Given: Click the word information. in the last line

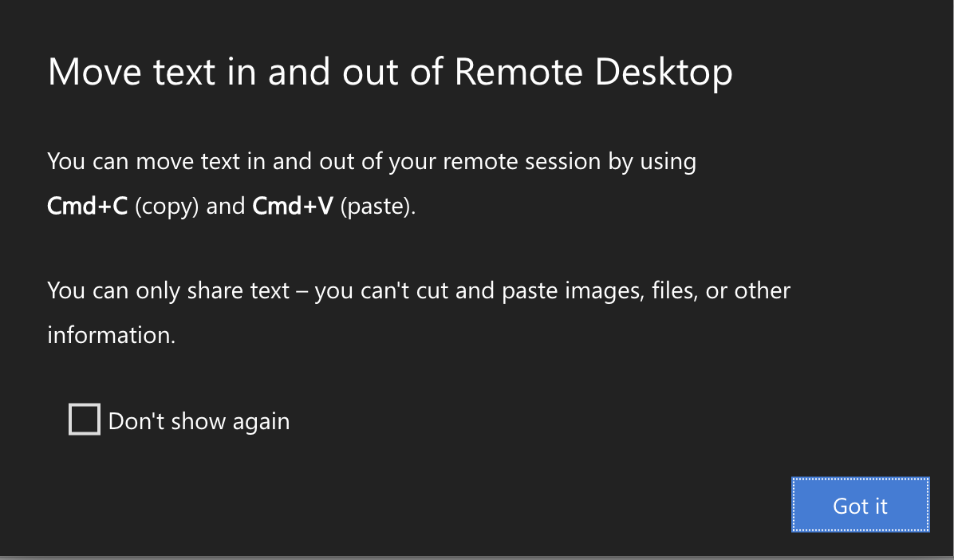Looking at the screenshot, I should (112, 335).
